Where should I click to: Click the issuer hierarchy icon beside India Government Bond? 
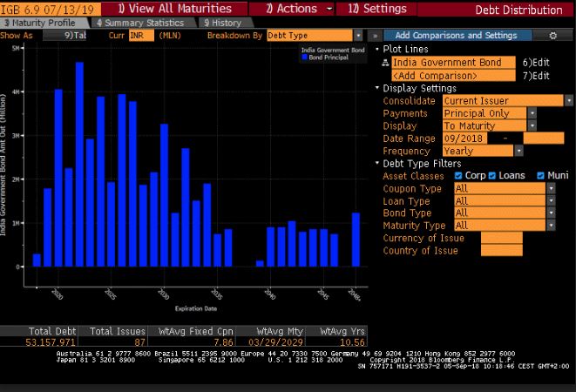click(x=385, y=63)
